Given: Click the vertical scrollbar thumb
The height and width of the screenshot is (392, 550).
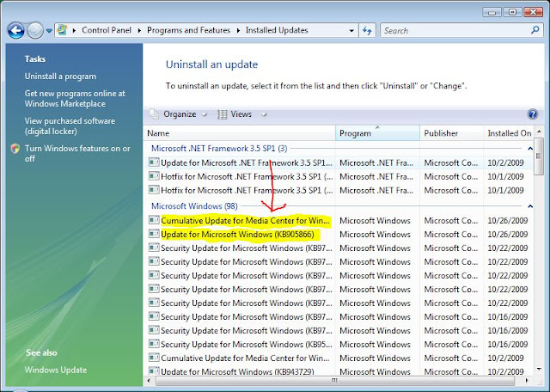Looking at the screenshot, I should point(539,156).
